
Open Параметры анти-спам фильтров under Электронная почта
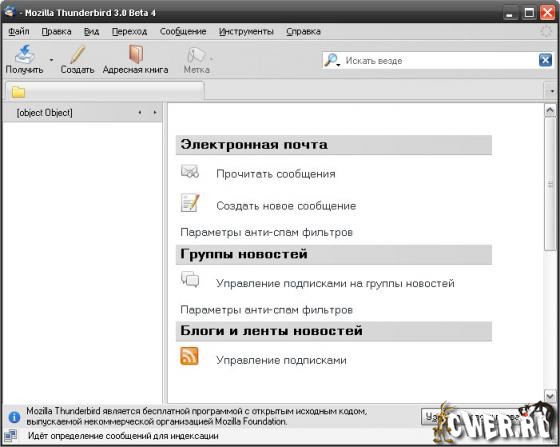[266, 232]
